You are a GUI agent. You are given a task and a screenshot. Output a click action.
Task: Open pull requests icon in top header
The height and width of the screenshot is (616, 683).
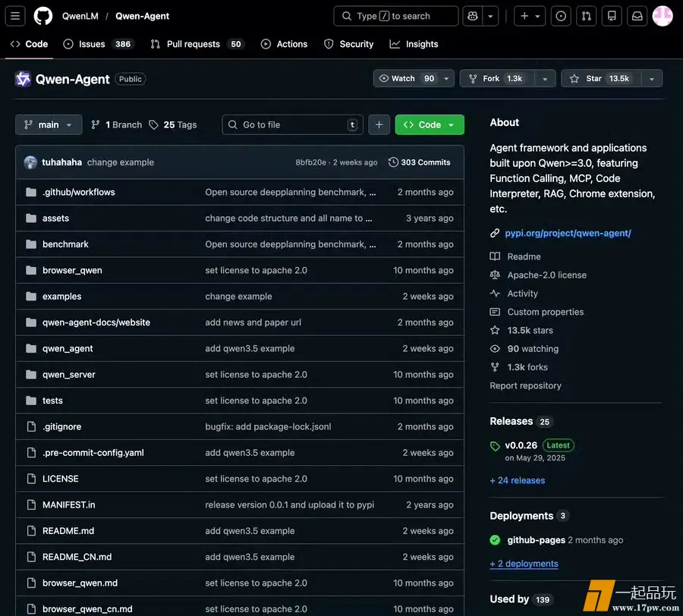[586, 16]
